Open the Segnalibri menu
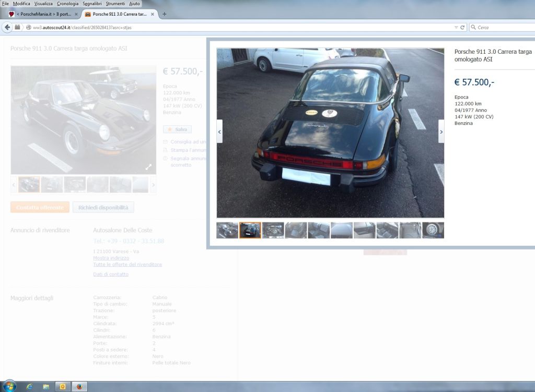 pos(92,4)
